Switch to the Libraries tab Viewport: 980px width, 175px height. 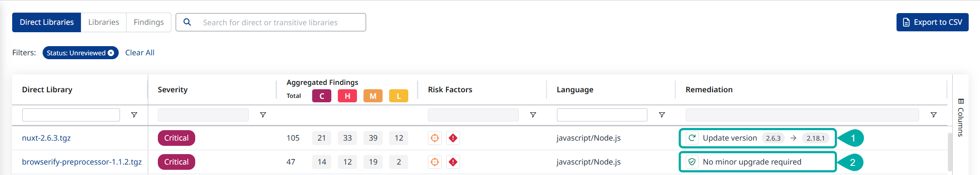103,22
